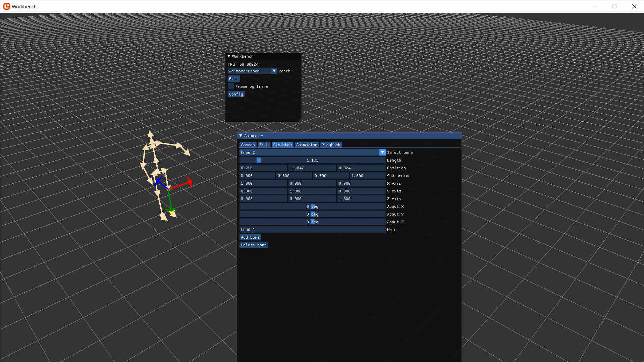Click the Exit button
Screen dimensions: 644x362
coord(234,79)
